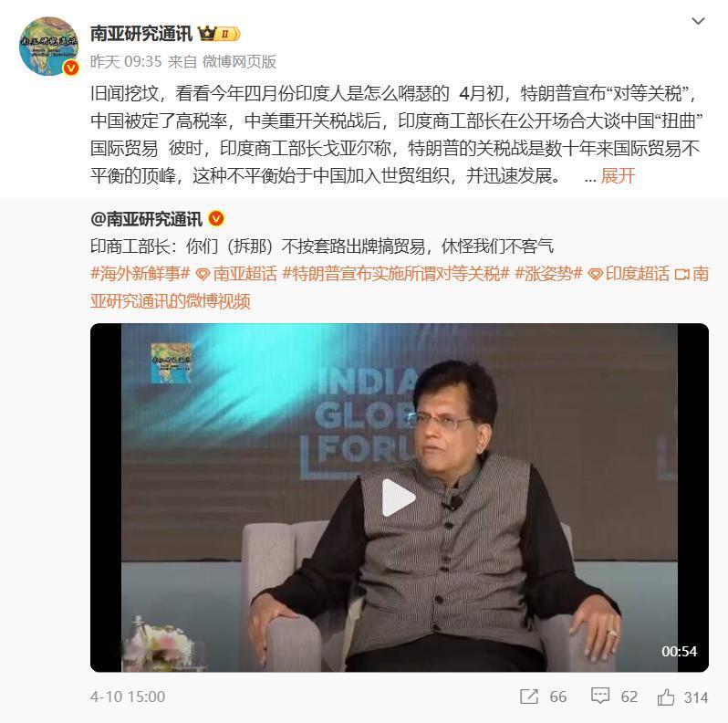The image size is (728, 723).
Task: Click the repost icon showing 66
Action: click(x=529, y=697)
